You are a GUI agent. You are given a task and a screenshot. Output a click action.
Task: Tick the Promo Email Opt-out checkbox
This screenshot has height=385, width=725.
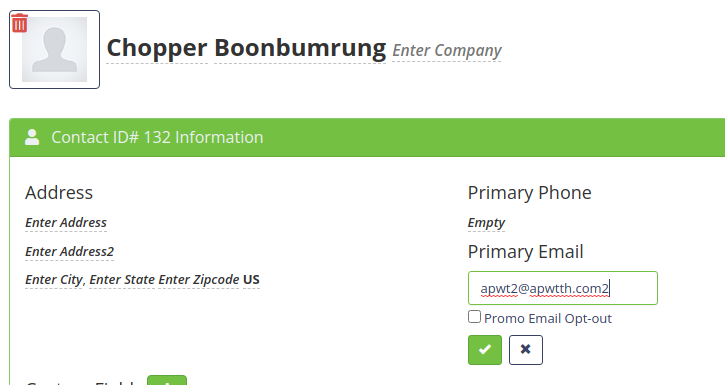click(474, 317)
